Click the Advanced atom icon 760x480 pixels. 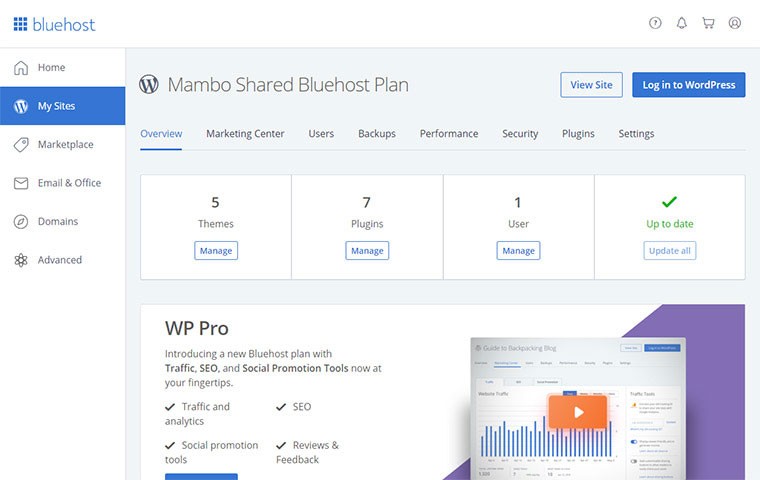pos(20,260)
